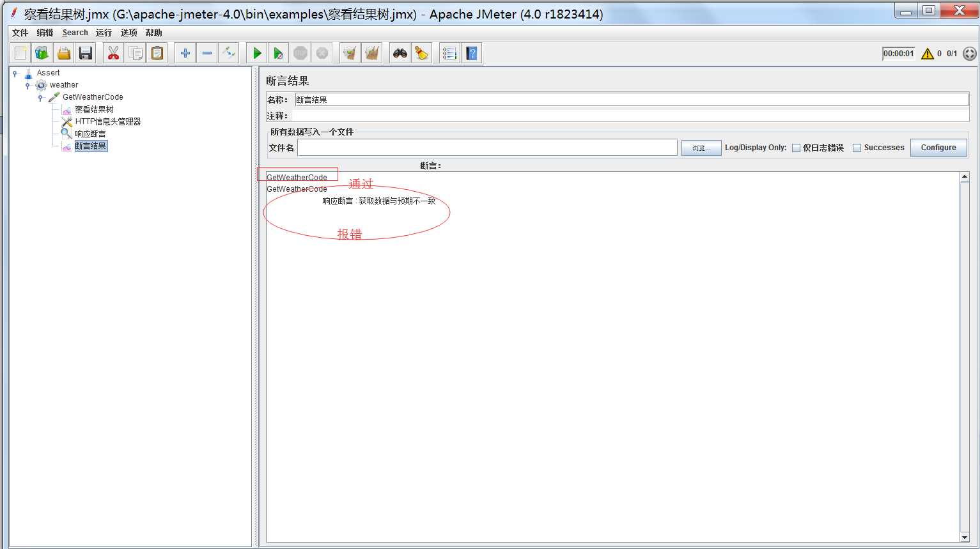Collapse the GetWeatherCode node handle

point(40,98)
